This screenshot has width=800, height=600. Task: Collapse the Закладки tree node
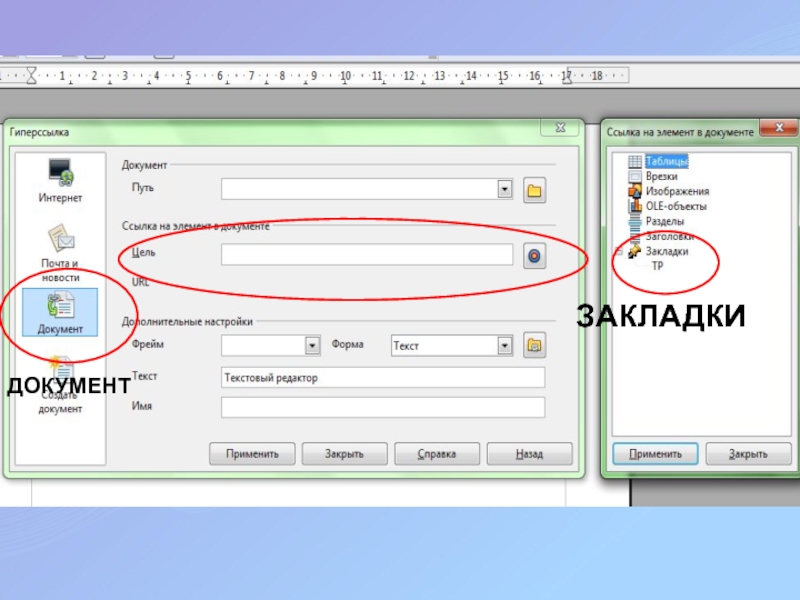[619, 251]
